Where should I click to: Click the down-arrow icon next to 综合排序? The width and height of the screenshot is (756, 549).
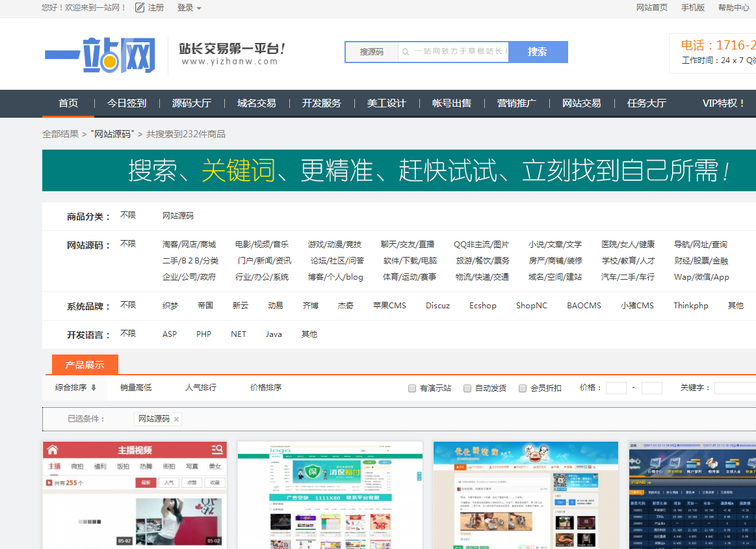pyautogui.click(x=94, y=388)
